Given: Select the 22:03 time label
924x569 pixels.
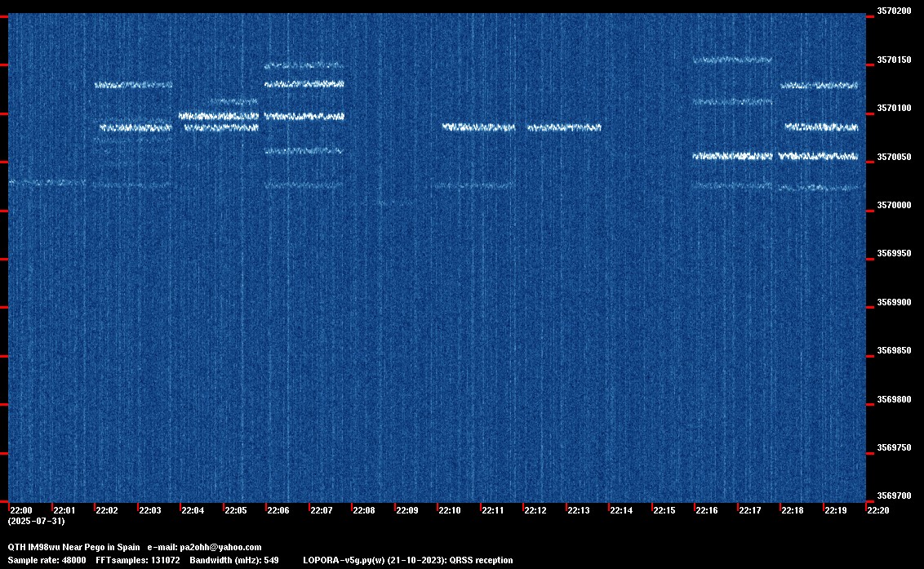Looking at the screenshot, I should [149, 510].
